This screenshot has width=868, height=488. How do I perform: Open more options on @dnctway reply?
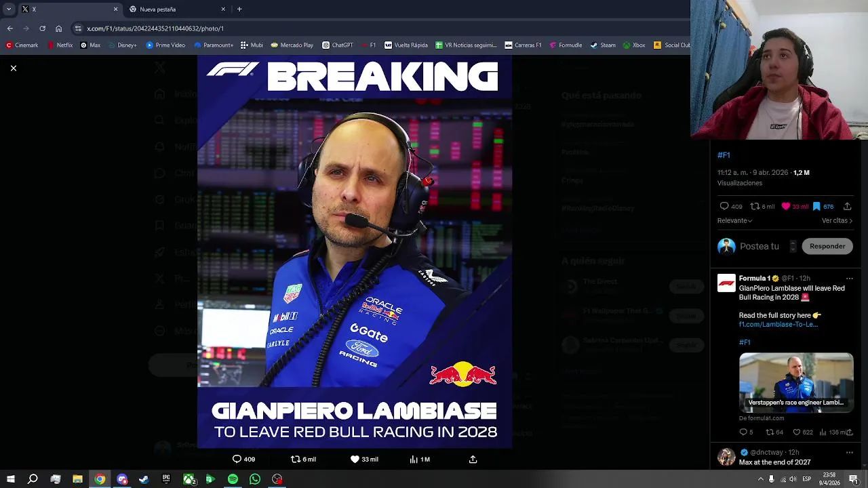pyautogui.click(x=849, y=452)
